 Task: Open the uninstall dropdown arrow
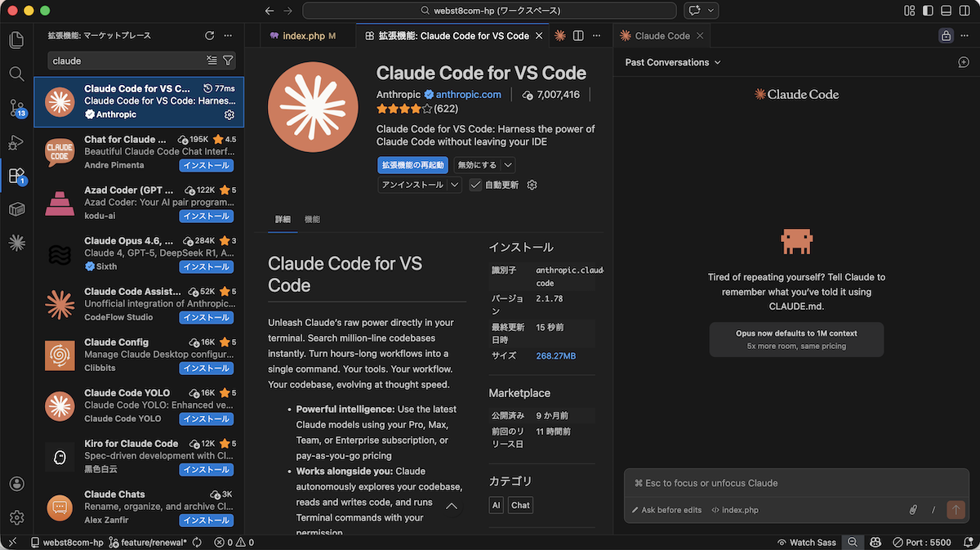[x=454, y=186]
